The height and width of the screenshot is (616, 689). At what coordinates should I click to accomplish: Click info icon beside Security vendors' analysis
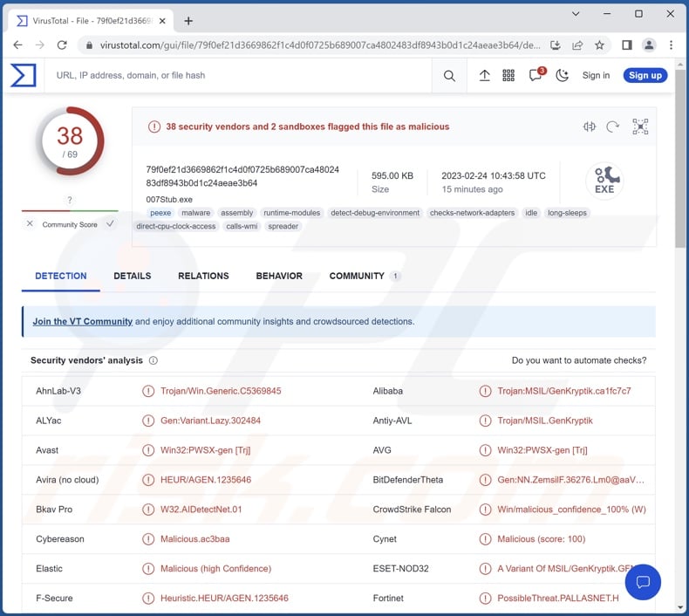click(x=153, y=360)
